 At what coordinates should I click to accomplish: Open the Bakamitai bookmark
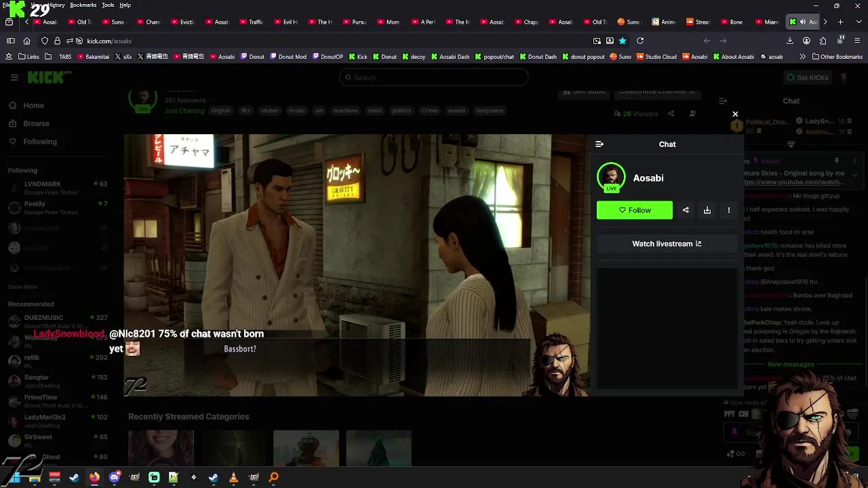92,57
